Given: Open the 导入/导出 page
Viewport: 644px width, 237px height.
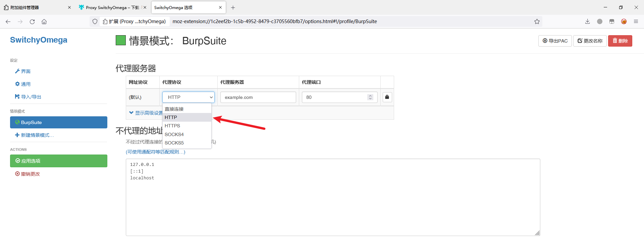Looking at the screenshot, I should (x=28, y=97).
